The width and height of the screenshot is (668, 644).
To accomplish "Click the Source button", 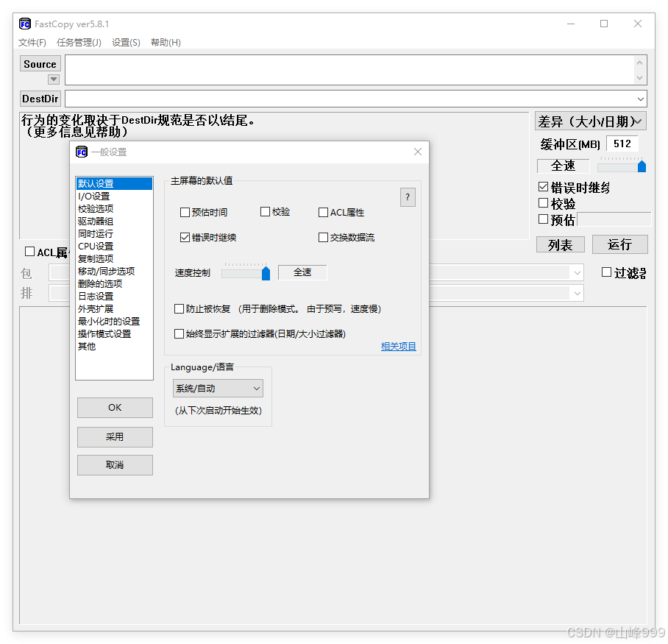I will pyautogui.click(x=40, y=64).
